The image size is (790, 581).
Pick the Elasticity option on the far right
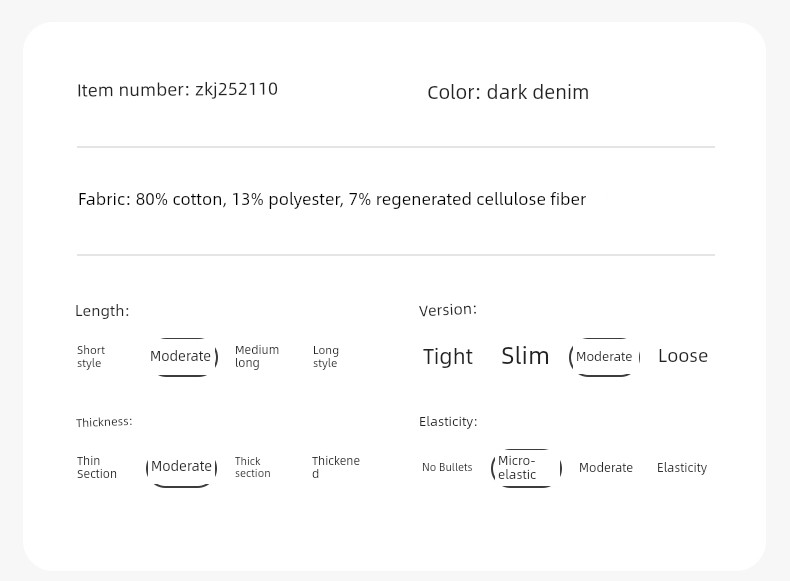[x=682, y=468]
